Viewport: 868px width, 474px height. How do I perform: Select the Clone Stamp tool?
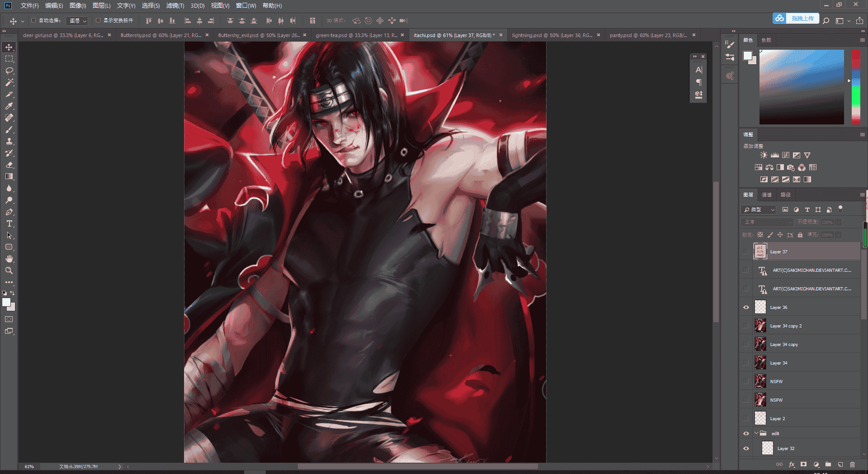[9, 141]
